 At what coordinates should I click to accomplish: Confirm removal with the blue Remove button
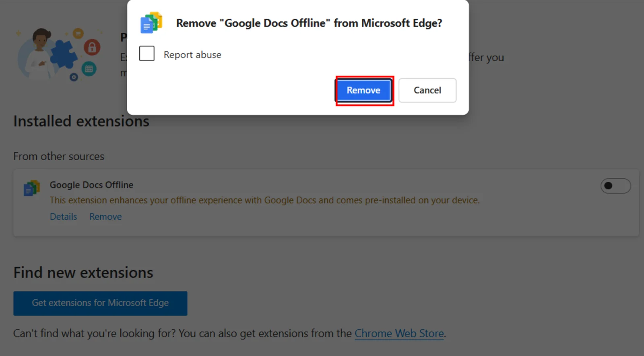[363, 90]
